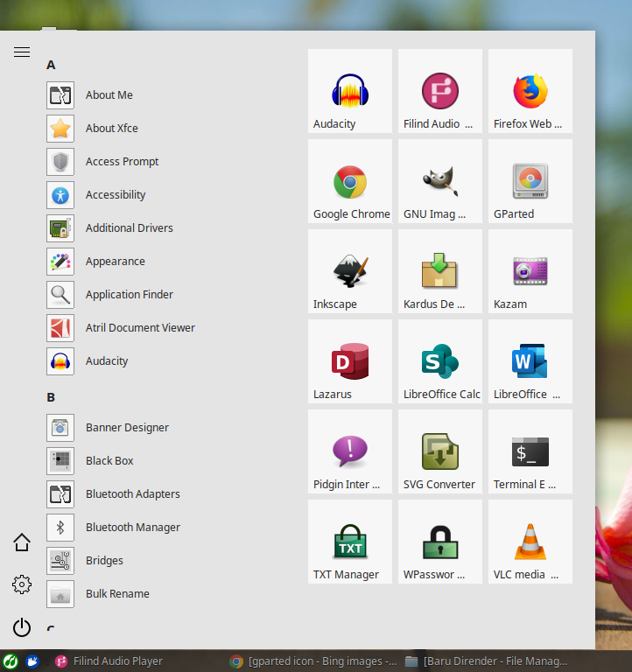Select 'Bulk Rename' entry text
The image size is (632, 672).
117,594
